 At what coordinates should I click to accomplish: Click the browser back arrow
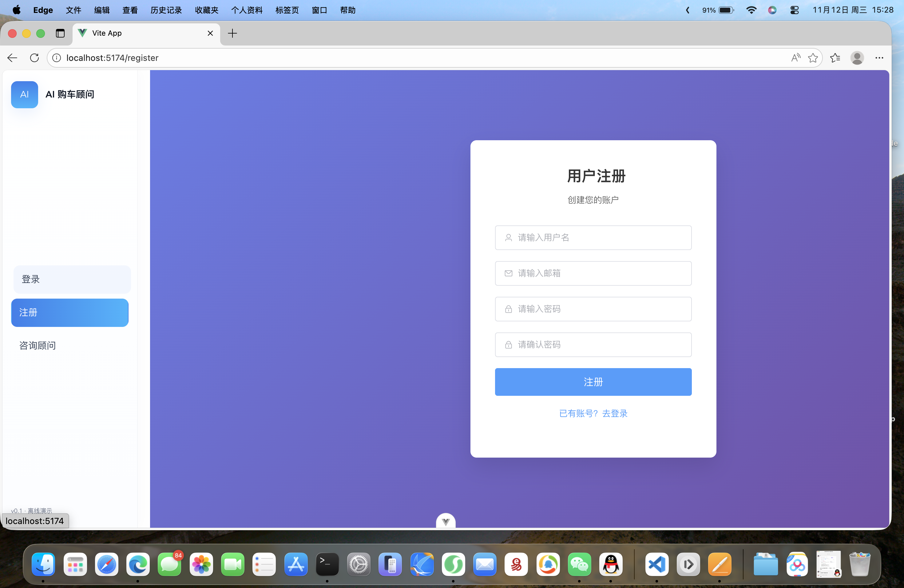12,58
